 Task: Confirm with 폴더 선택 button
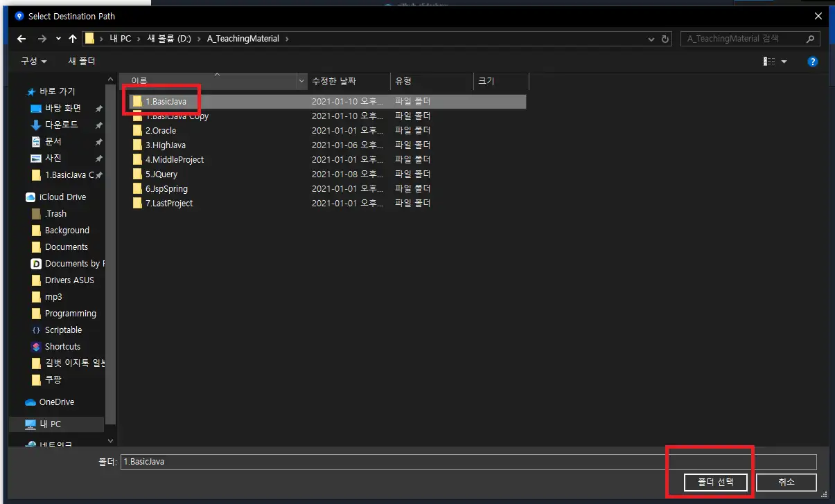[x=716, y=482]
